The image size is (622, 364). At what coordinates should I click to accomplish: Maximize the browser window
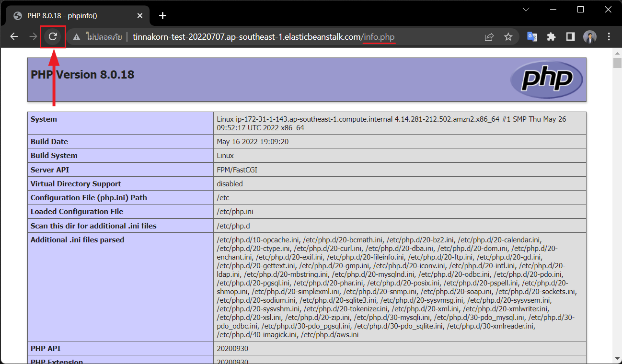[x=581, y=10]
